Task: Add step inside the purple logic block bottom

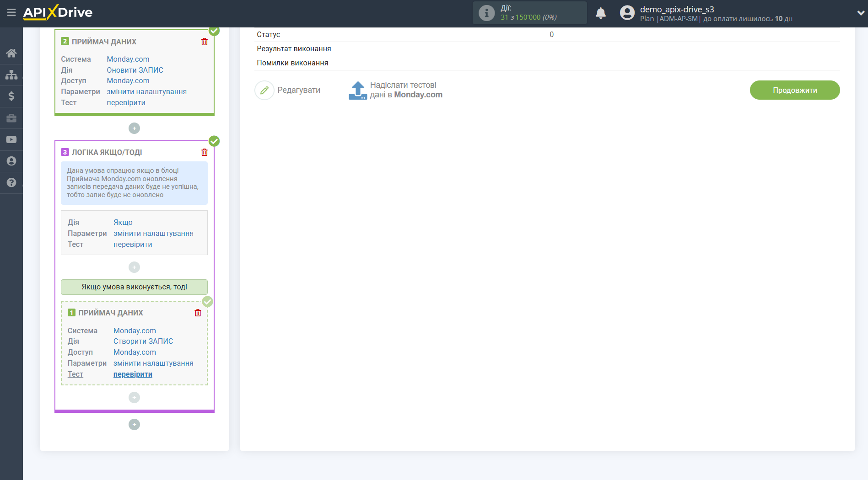Action: pyautogui.click(x=134, y=398)
